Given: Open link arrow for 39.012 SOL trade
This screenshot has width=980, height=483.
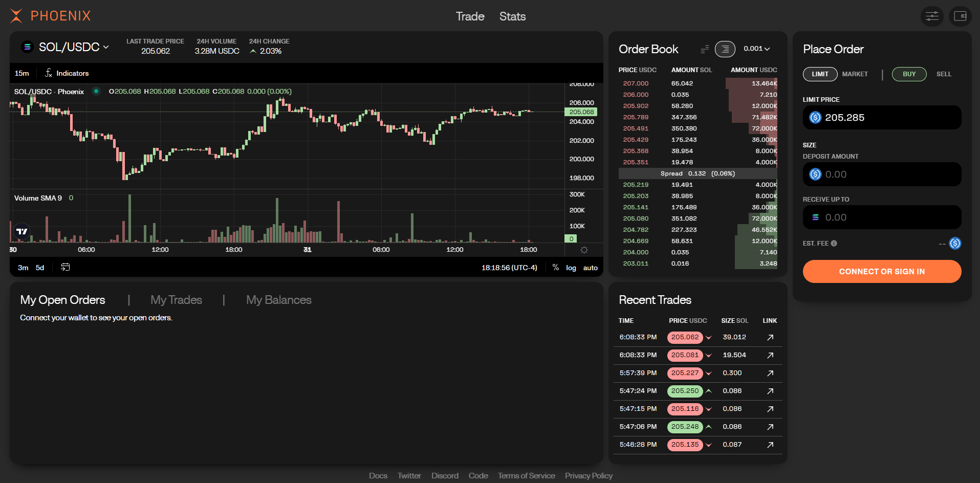Looking at the screenshot, I should [x=770, y=337].
